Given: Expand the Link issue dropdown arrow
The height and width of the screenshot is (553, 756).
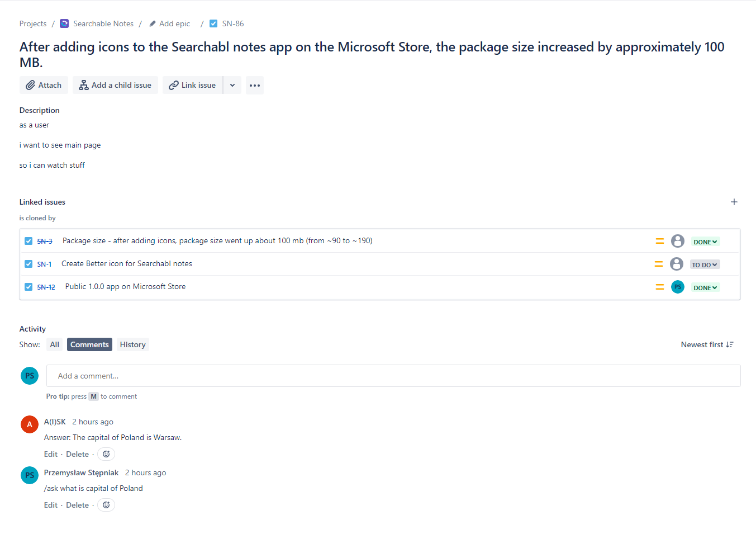Looking at the screenshot, I should point(232,85).
